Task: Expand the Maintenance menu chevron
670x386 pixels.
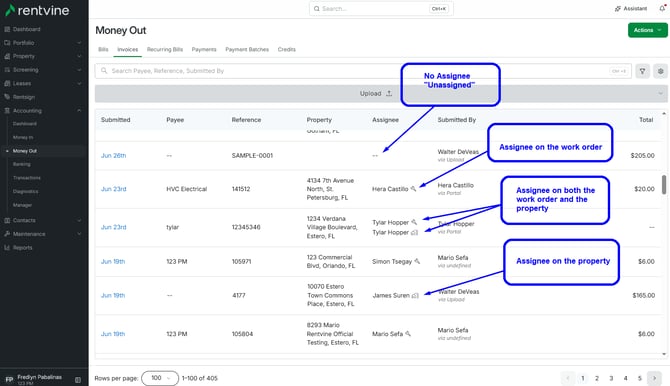Action: tap(79, 234)
